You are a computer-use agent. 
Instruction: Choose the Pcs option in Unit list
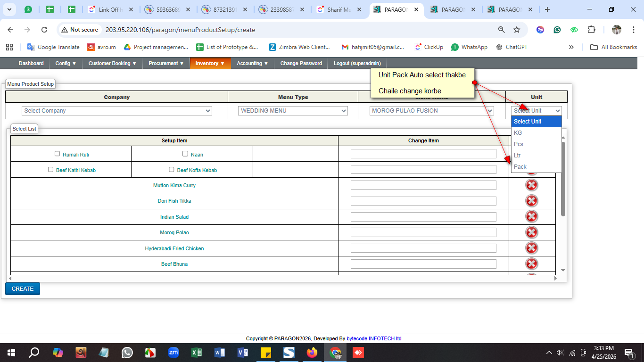pyautogui.click(x=519, y=144)
